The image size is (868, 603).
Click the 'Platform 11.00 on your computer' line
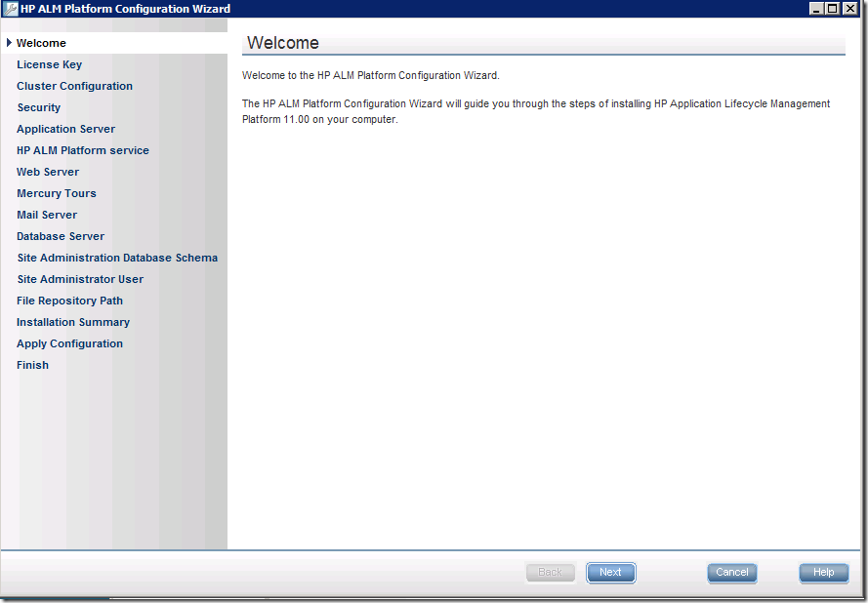320,119
